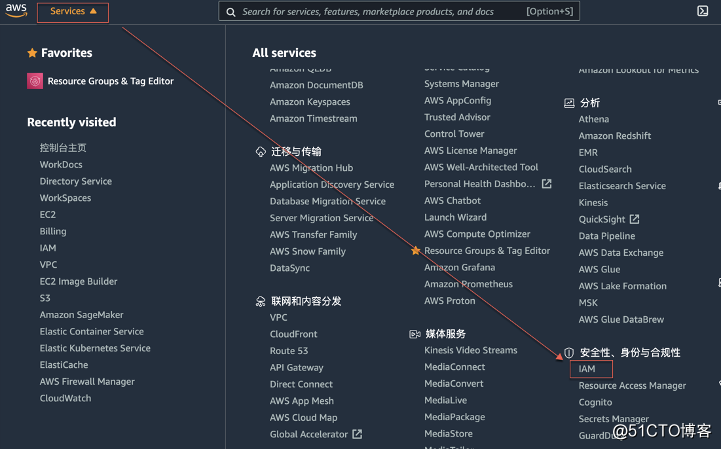Open ElastiCache from recent list

coord(64,365)
